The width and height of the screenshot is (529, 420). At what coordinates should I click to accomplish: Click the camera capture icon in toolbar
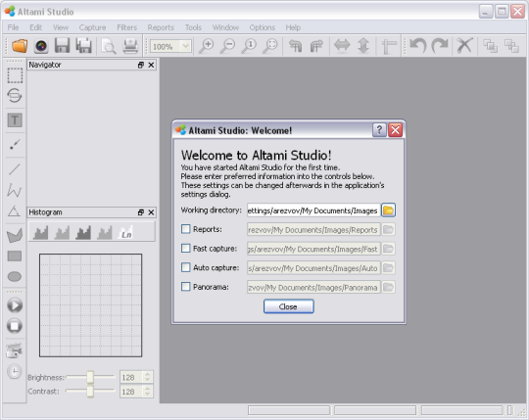coord(41,46)
